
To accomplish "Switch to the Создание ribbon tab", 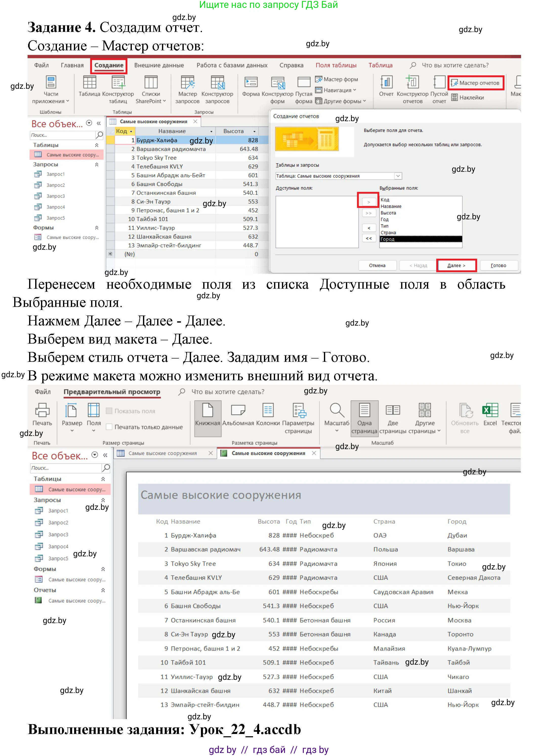I will click(109, 66).
